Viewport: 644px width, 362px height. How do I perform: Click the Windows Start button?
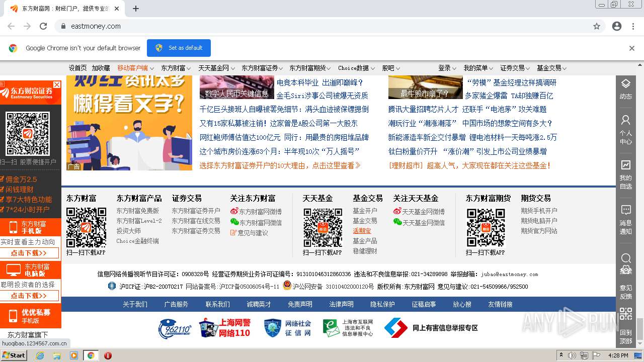pos(14,355)
